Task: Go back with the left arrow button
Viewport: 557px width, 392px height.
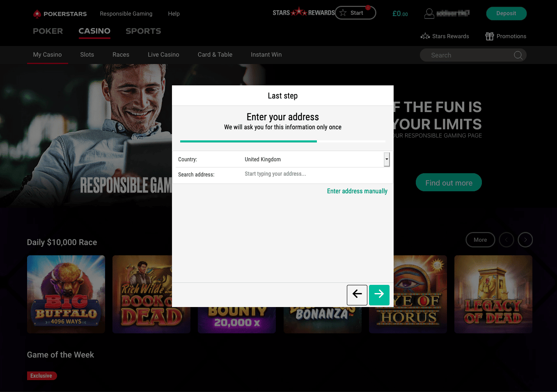Action: pos(357,295)
